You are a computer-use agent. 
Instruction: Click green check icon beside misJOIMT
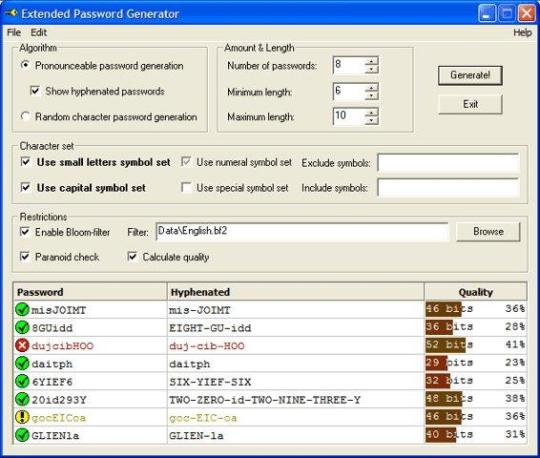(x=22, y=309)
